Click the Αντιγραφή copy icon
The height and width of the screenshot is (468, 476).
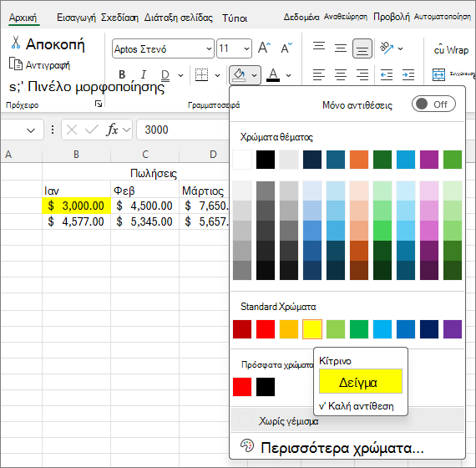click(x=16, y=64)
